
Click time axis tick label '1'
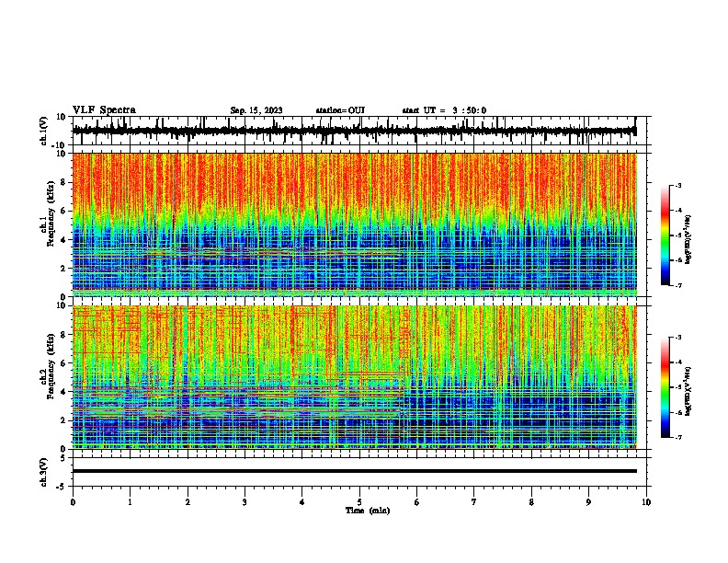(x=130, y=502)
